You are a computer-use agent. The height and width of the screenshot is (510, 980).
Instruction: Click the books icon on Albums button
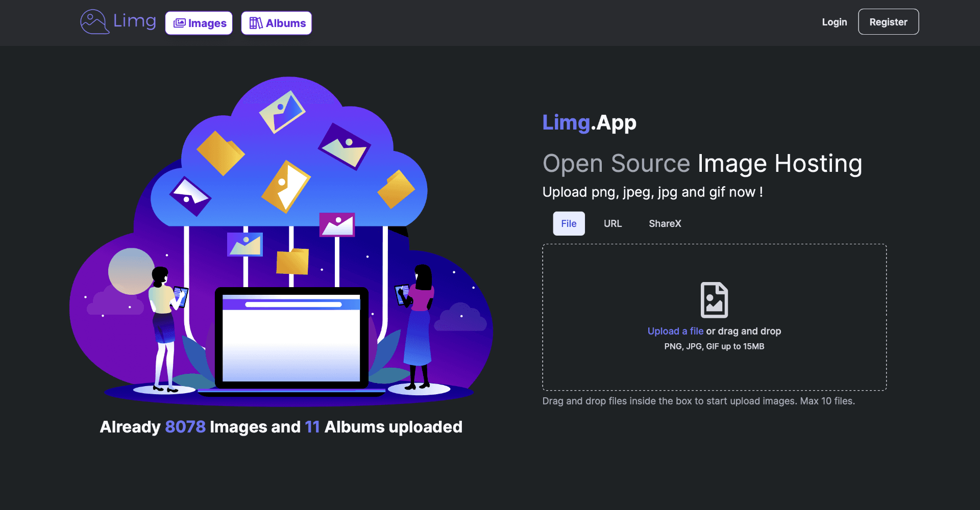coord(256,23)
